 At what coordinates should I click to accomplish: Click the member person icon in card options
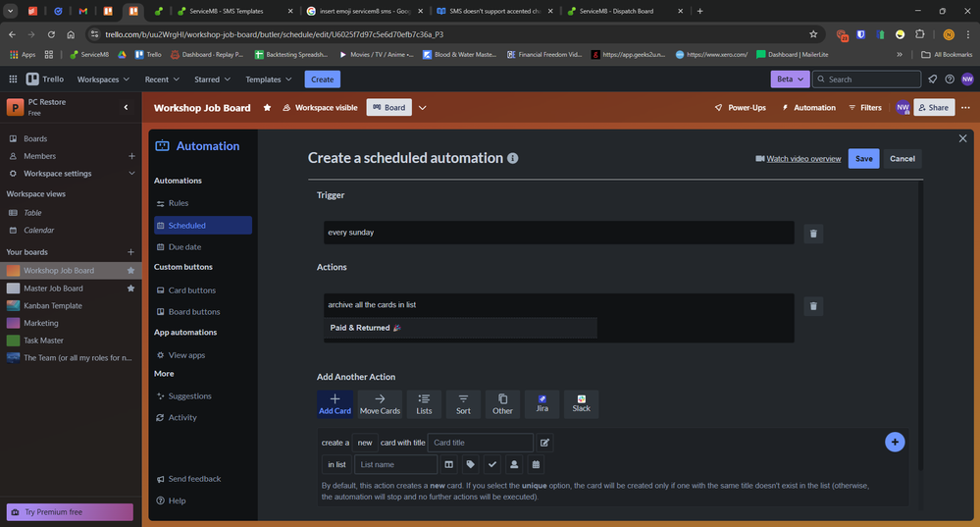(514, 464)
